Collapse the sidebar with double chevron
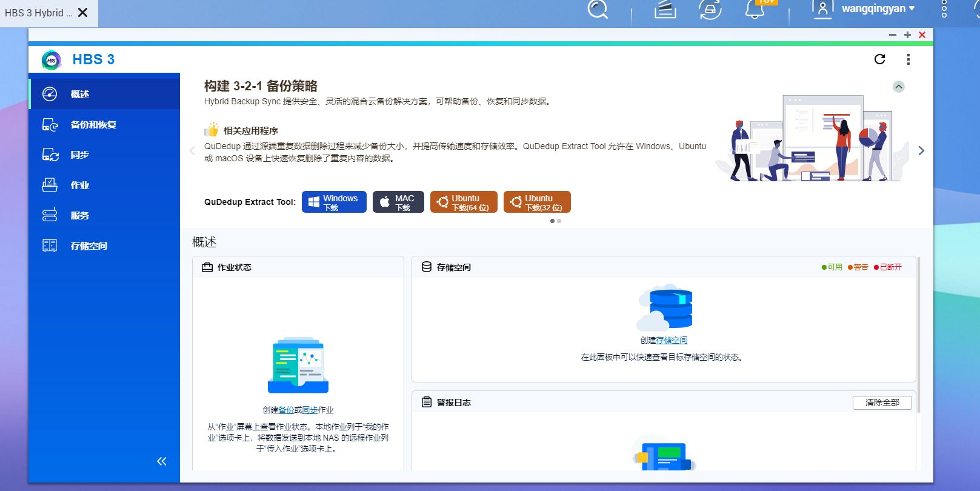Image resolution: width=980 pixels, height=491 pixels. point(161,461)
